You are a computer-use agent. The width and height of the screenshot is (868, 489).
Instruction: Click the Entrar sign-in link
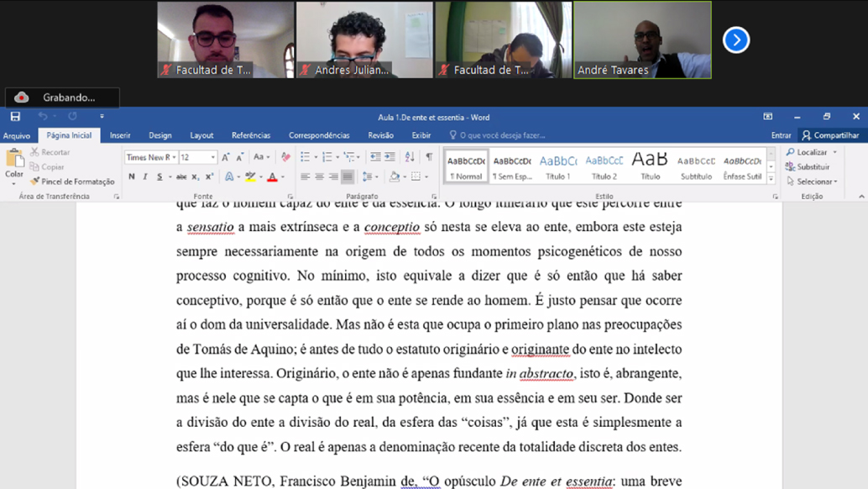click(x=781, y=135)
